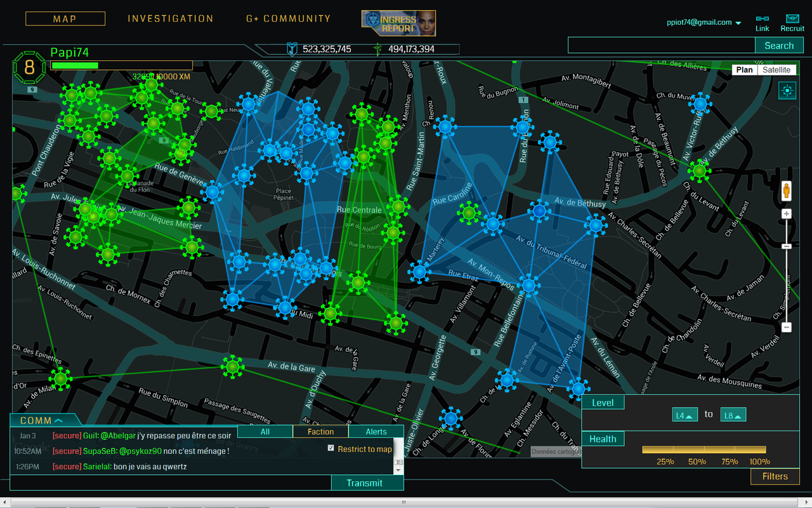
Task: Switch map to Plan view
Action: click(x=745, y=70)
